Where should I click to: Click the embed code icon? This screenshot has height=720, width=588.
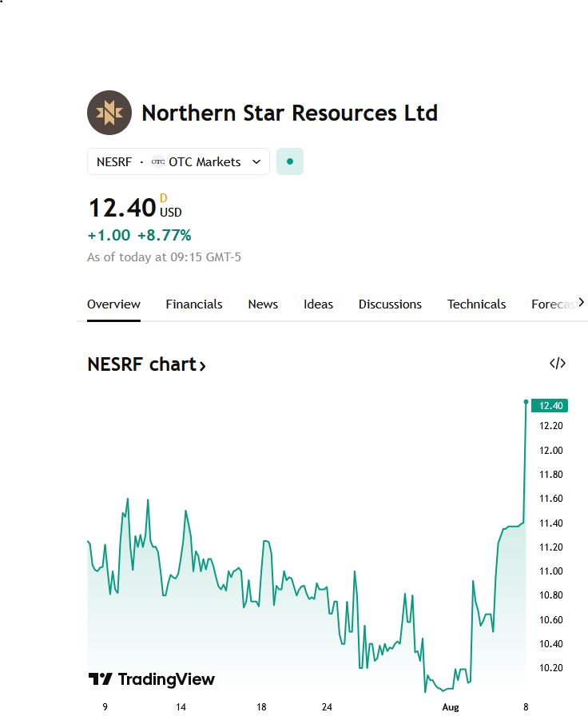tap(558, 364)
